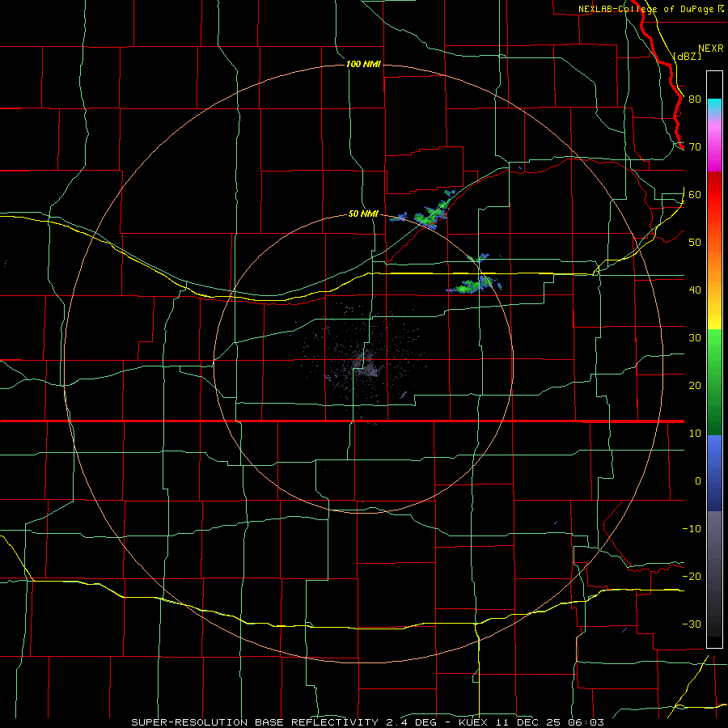Pick the yellow 30 dBZ color band
Image resolution: width=728 pixels, height=728 pixels.
pos(714,322)
